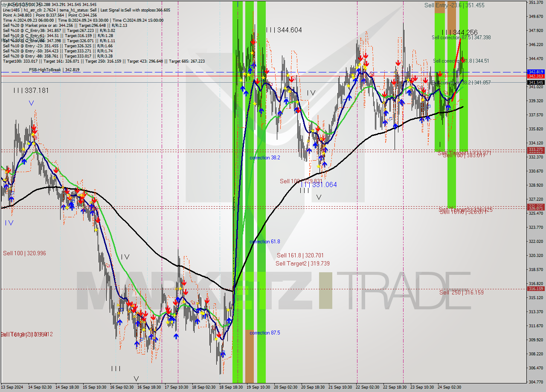Click the 346.220 price axis label
This screenshot has height=392, width=546.
[536, 44]
